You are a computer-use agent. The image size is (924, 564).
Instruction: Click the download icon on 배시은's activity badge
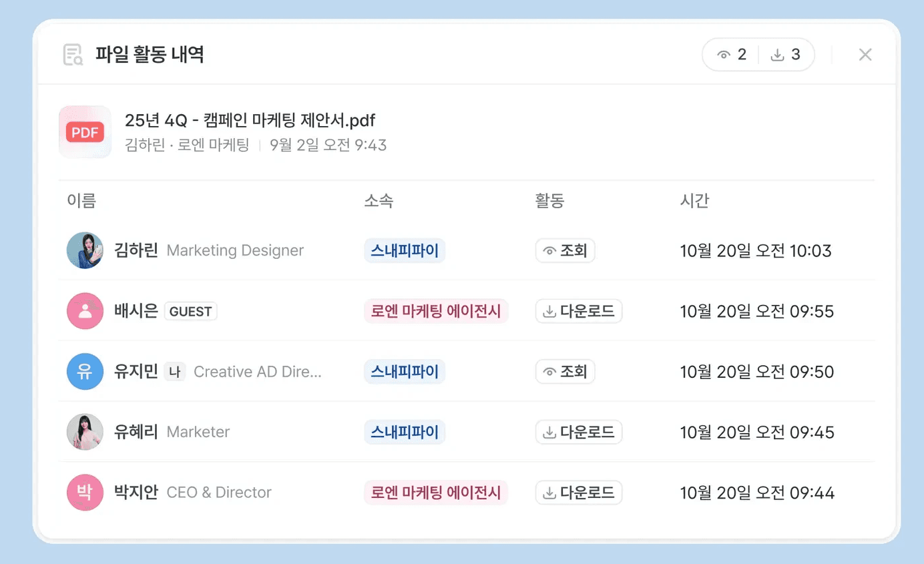(x=549, y=311)
